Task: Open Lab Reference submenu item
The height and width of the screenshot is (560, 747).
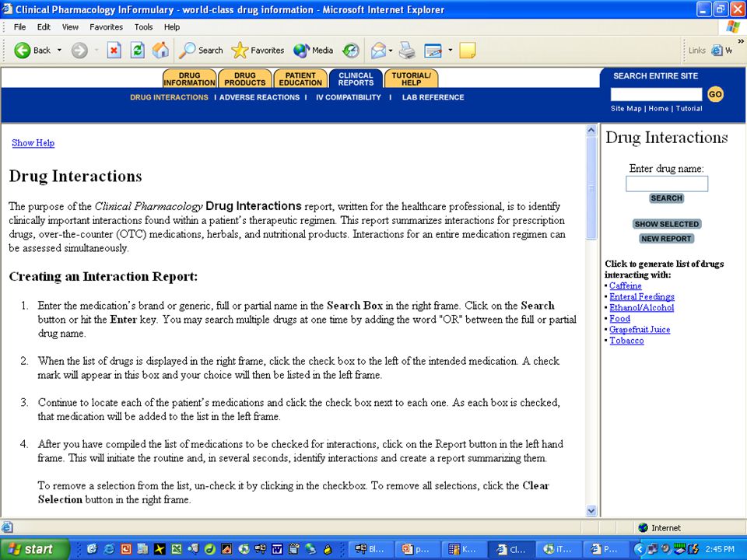Action: 433,97
